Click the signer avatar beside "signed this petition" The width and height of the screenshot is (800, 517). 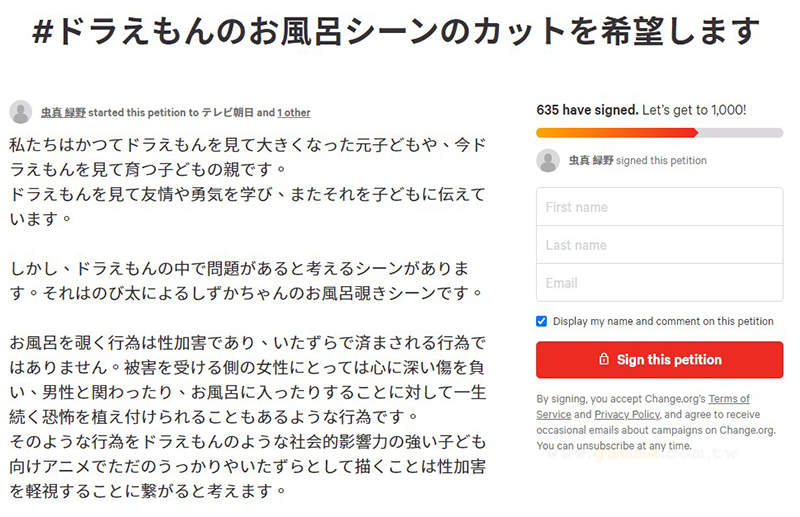(548, 160)
